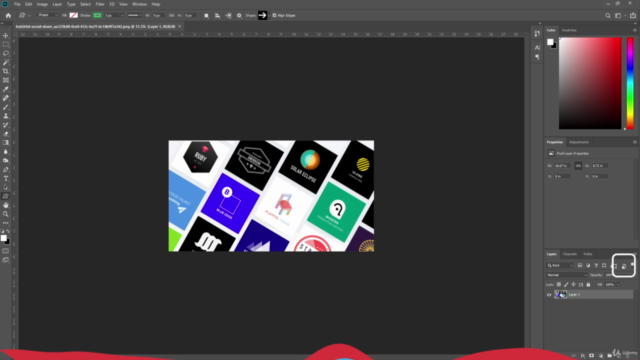Open the custom shape picker arrow
Image resolution: width=640 pixels, height=360 pixels.
pyautogui.click(x=269, y=16)
